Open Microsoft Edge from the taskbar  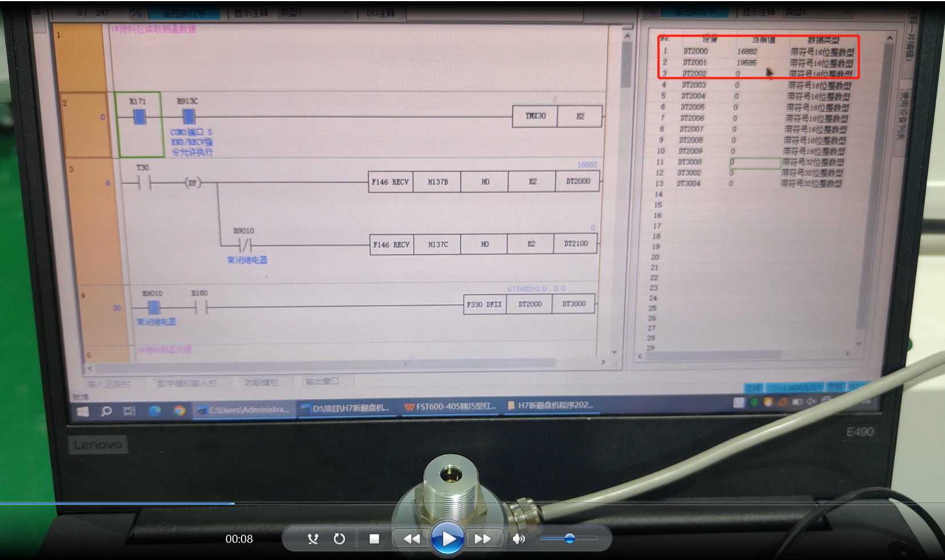click(155, 410)
